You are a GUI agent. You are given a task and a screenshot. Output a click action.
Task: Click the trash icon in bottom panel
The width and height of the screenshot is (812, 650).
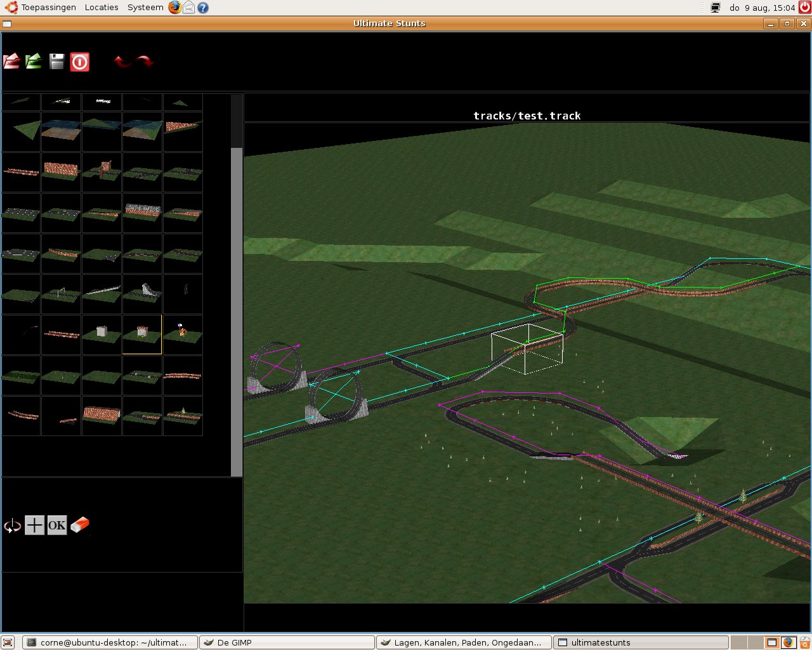[804, 642]
